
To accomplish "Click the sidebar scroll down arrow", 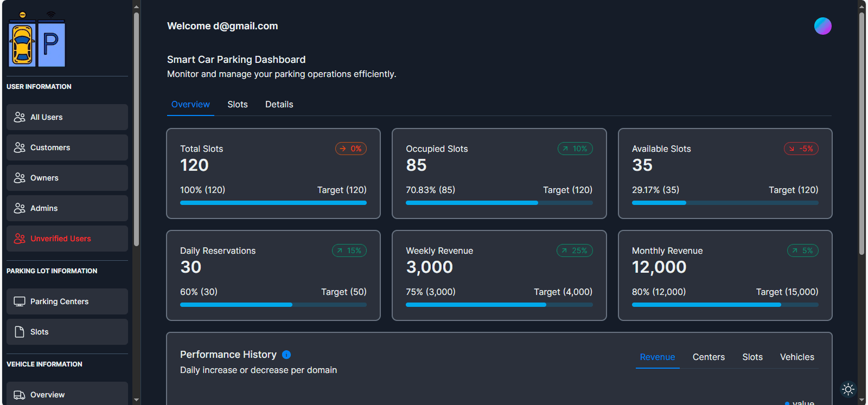I will point(136,400).
